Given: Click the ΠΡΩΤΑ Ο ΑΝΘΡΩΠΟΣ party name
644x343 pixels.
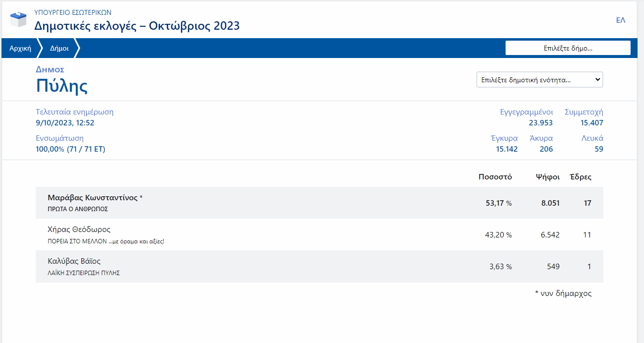Looking at the screenshot, I should click(78, 209).
